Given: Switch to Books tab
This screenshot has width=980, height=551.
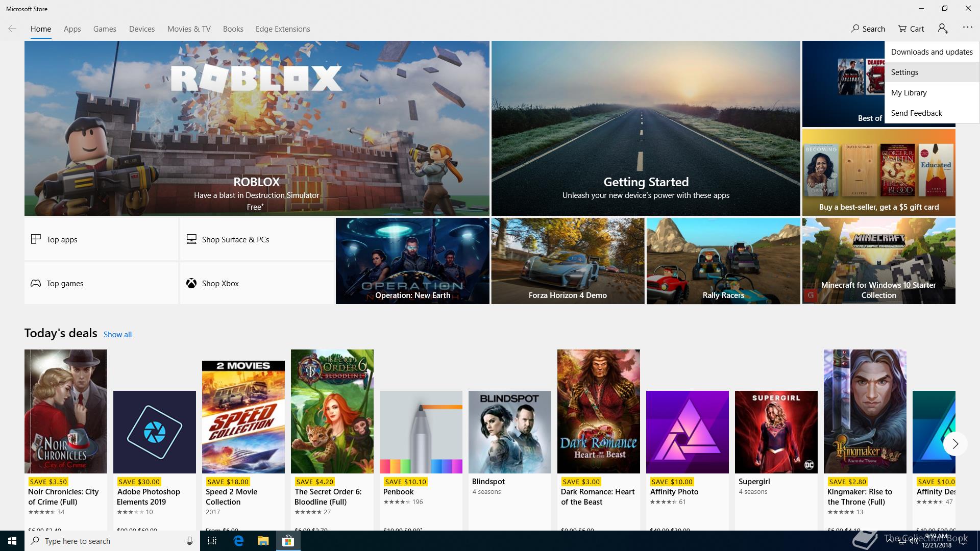Looking at the screenshot, I should tap(233, 29).
